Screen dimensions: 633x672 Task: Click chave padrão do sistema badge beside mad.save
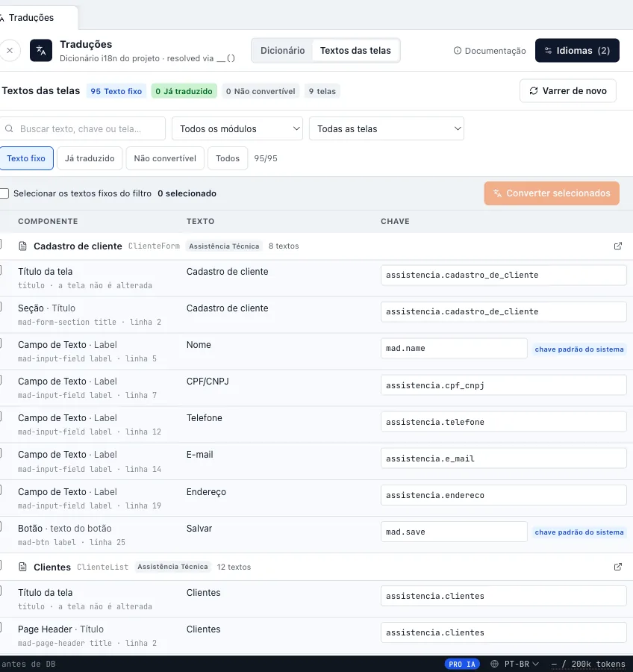click(579, 532)
